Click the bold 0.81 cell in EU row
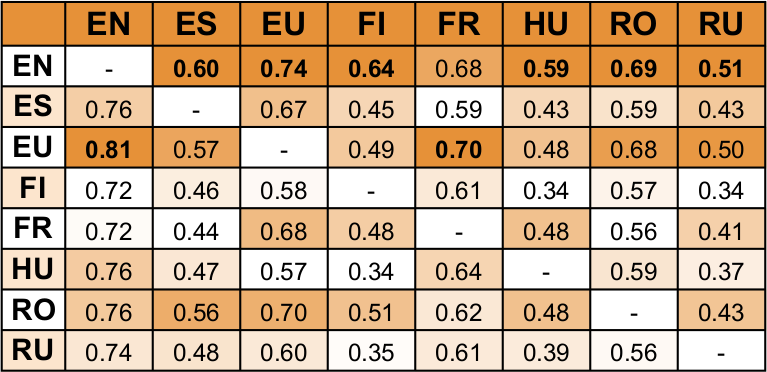Image resolution: width=767 pixels, height=372 pixels. click(x=109, y=147)
